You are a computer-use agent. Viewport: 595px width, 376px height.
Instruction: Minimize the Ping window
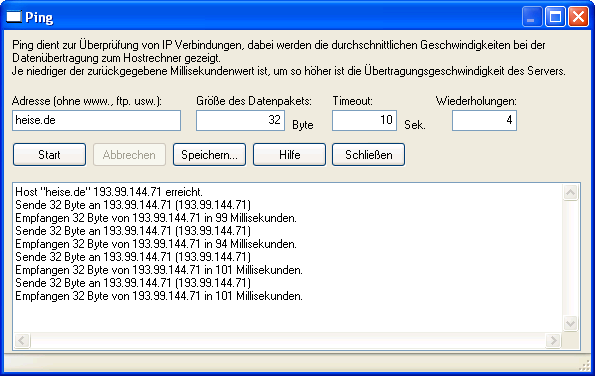[x=532, y=17]
